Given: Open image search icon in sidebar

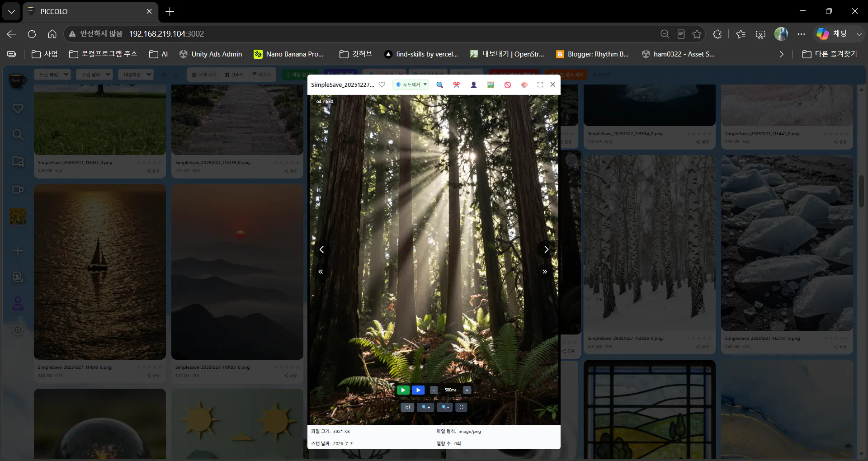Looking at the screenshot, I should (x=18, y=162).
